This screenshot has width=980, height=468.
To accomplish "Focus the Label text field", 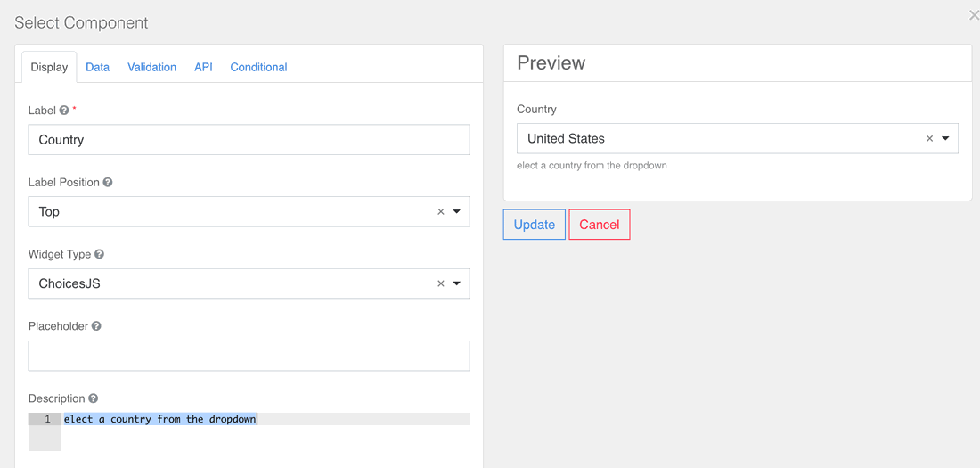I will (x=249, y=140).
